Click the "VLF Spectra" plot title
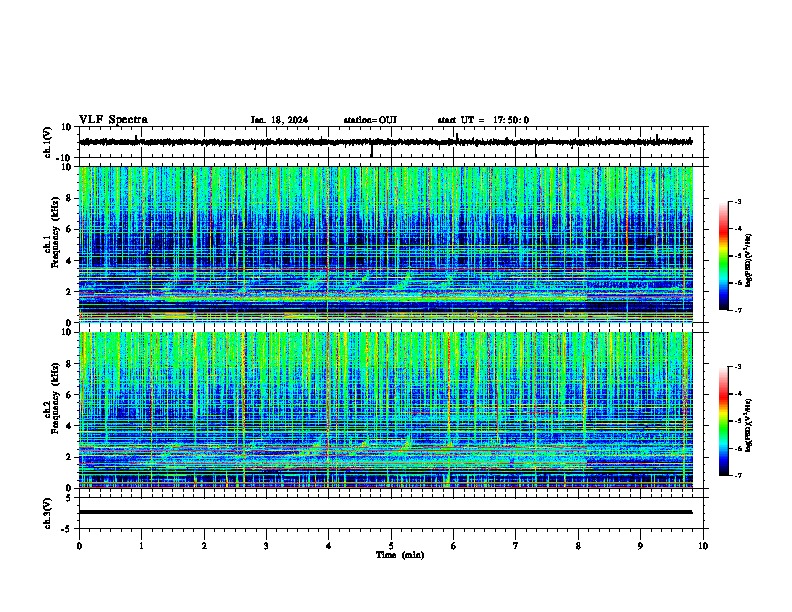 113,120
